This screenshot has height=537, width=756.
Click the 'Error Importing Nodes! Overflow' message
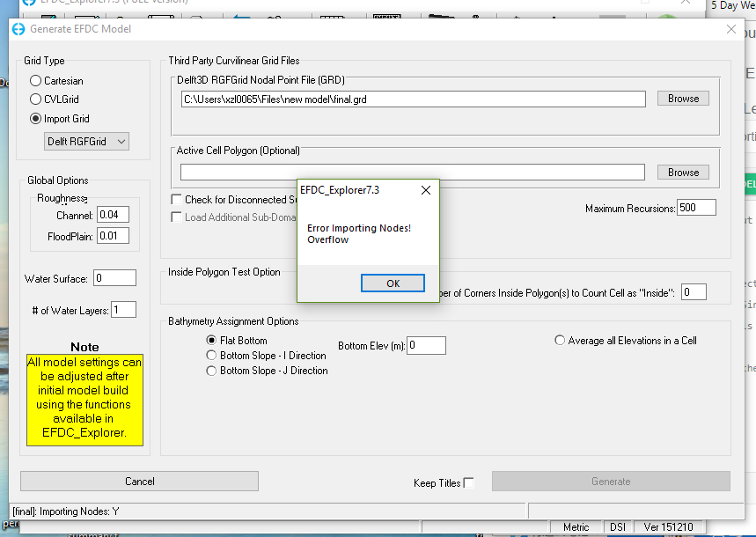359,233
